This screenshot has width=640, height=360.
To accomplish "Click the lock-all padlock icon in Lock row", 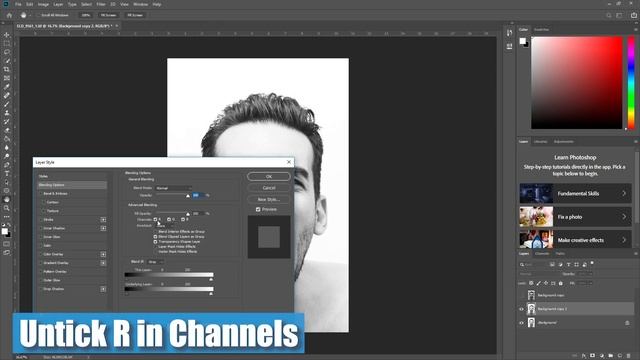I will point(561,283).
